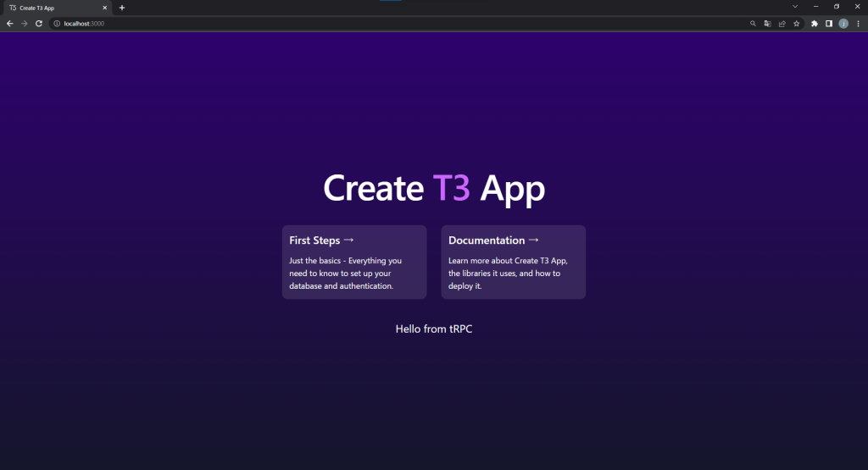Expand the tab search chevron

[795, 7]
